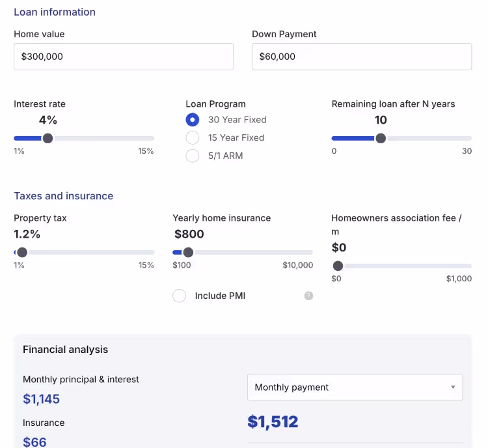Click the Interest rate slider handle
The height and width of the screenshot is (448, 488).
[47, 138]
